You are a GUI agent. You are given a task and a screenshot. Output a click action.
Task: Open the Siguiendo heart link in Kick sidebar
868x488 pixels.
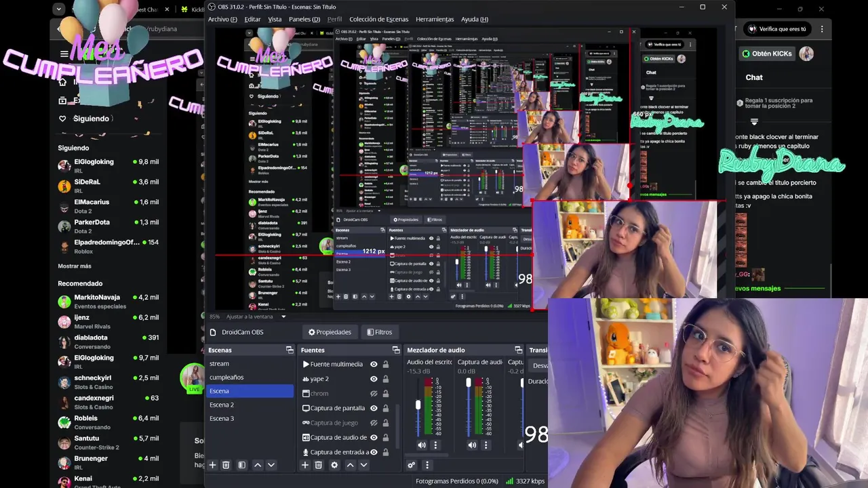pyautogui.click(x=85, y=119)
